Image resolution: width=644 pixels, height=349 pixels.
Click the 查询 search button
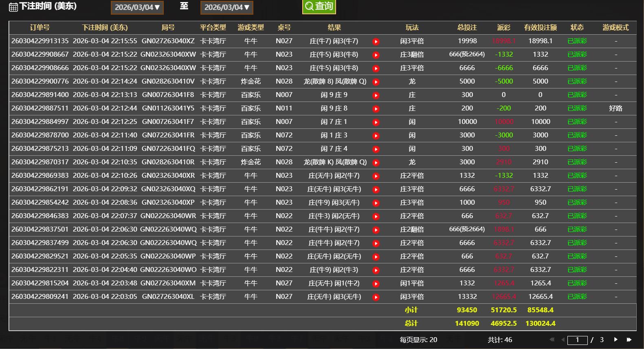coord(319,7)
